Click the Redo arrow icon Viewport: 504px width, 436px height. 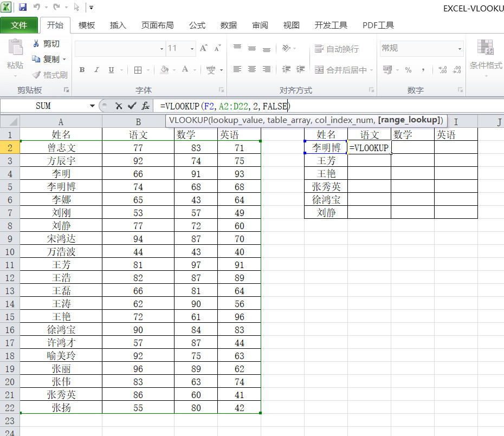[57, 6]
